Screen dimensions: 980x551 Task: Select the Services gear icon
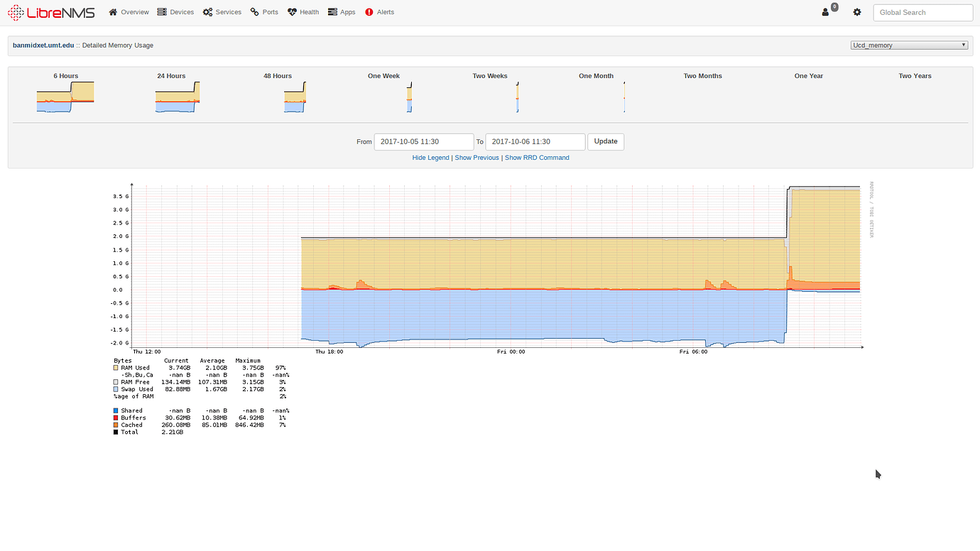click(x=208, y=12)
